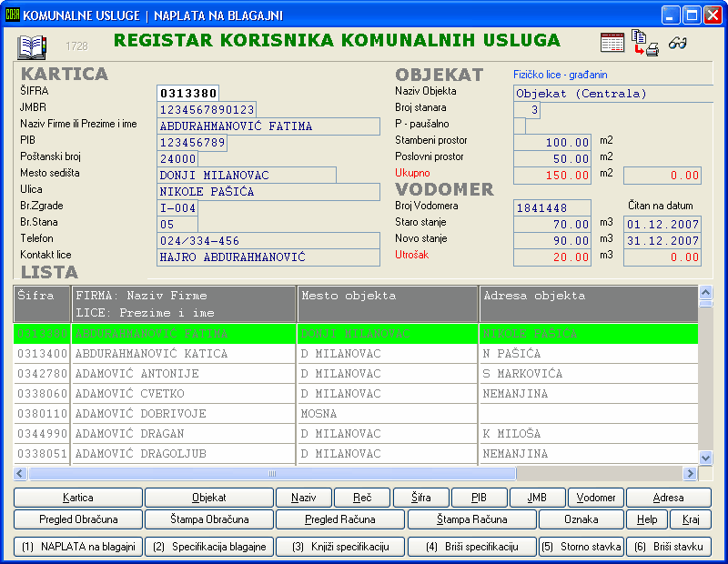Click Naziv Objekta field
This screenshot has height=564, width=728.
pos(612,94)
